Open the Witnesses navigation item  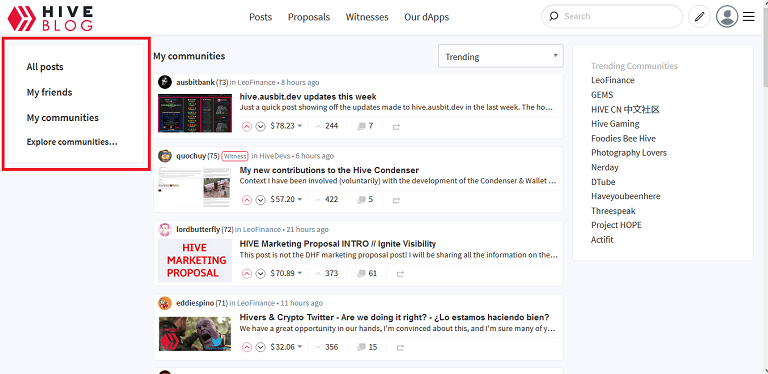pyautogui.click(x=367, y=17)
